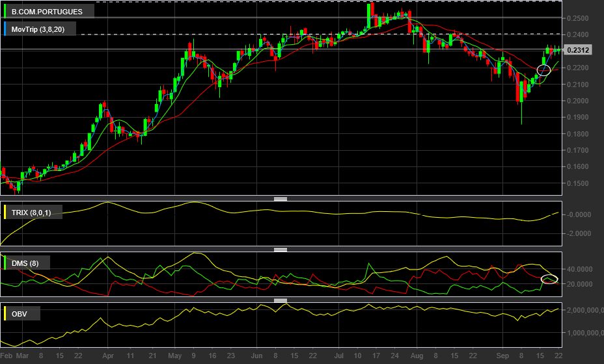
Task: Click the yellow swatch beside OBV
Action: coord(5,313)
